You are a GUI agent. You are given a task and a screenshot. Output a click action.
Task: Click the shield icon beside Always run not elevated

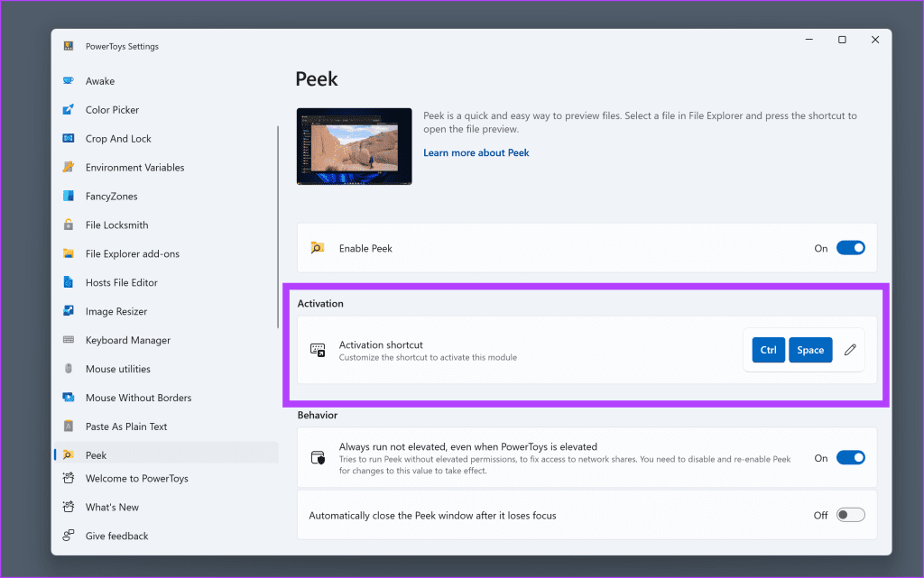coord(318,458)
